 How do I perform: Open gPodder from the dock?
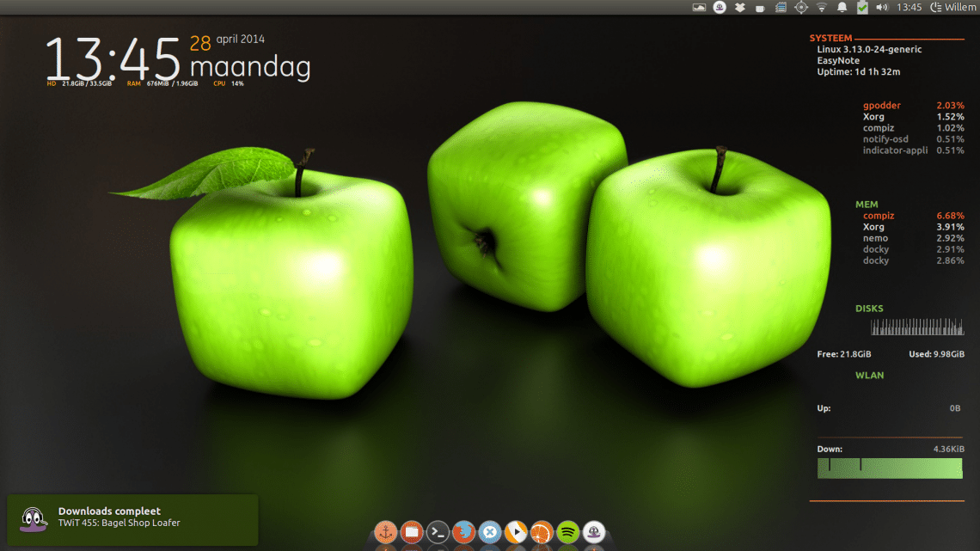point(594,532)
